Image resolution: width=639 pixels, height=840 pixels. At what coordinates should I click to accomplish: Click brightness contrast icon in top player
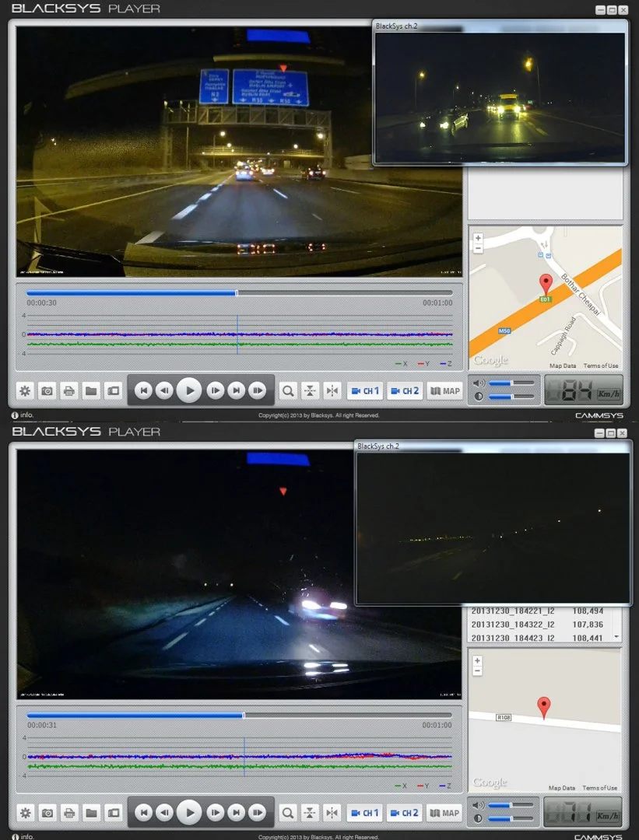[479, 397]
